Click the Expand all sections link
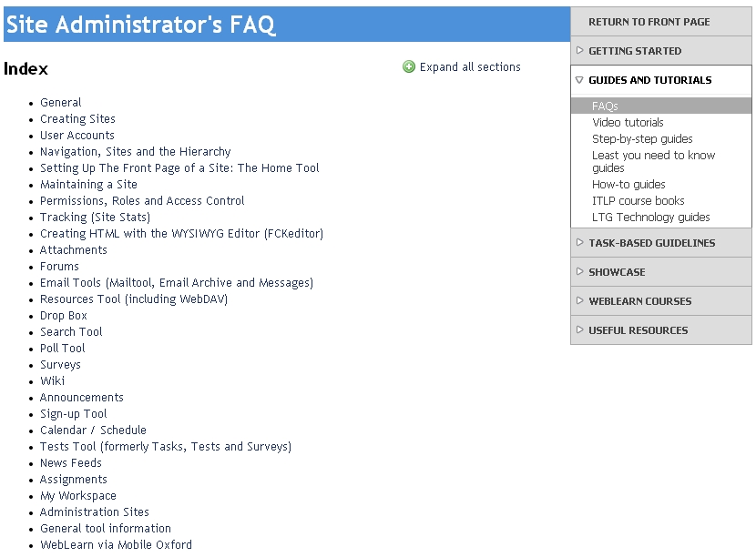 click(470, 67)
